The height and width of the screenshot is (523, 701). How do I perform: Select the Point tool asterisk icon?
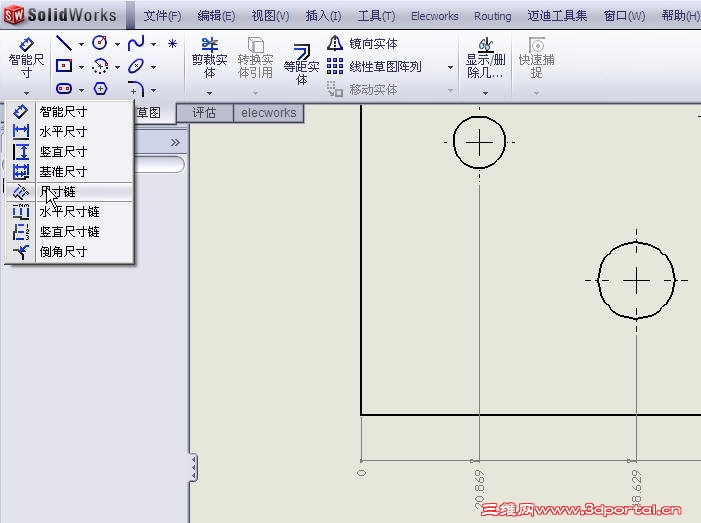pos(172,43)
